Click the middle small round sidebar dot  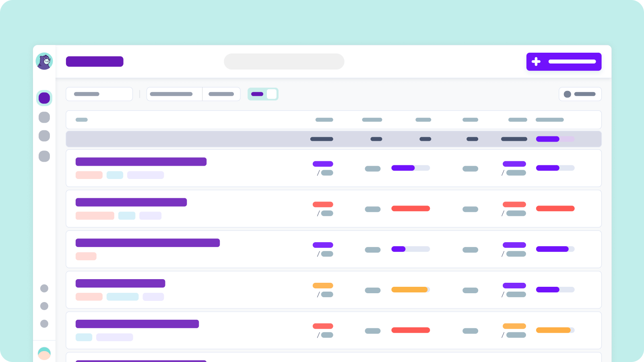point(44,306)
